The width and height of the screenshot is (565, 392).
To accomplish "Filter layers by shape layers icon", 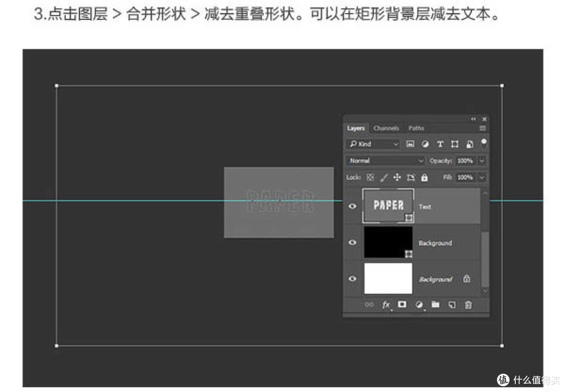I will pos(455,144).
